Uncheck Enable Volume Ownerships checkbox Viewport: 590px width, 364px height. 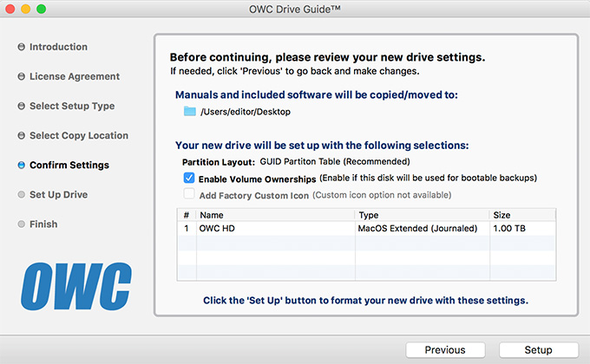click(x=189, y=178)
